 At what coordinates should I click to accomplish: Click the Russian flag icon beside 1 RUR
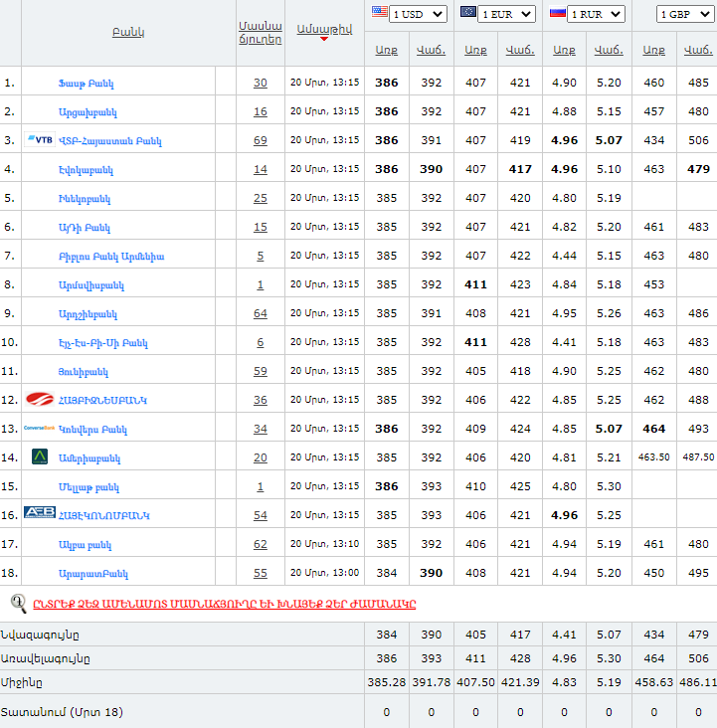557,12
